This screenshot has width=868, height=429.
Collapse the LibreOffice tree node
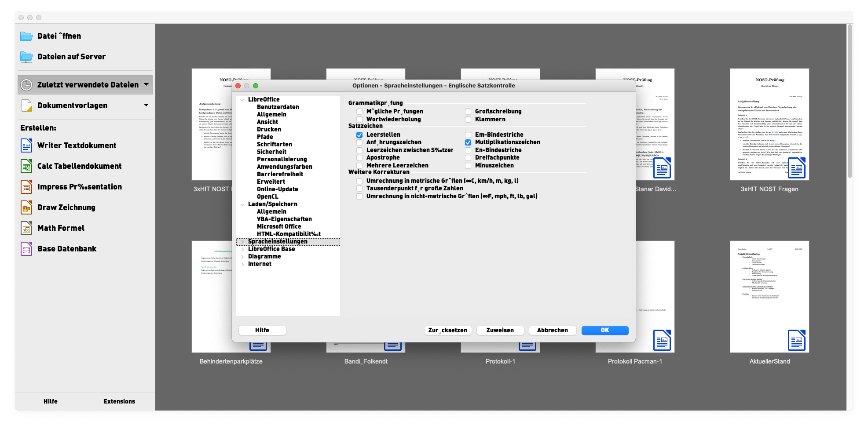click(x=242, y=100)
